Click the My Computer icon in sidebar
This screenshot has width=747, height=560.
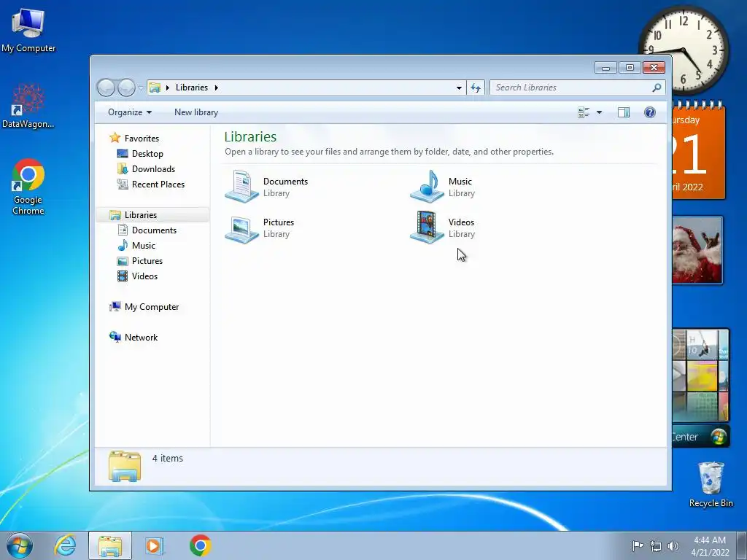coord(115,307)
